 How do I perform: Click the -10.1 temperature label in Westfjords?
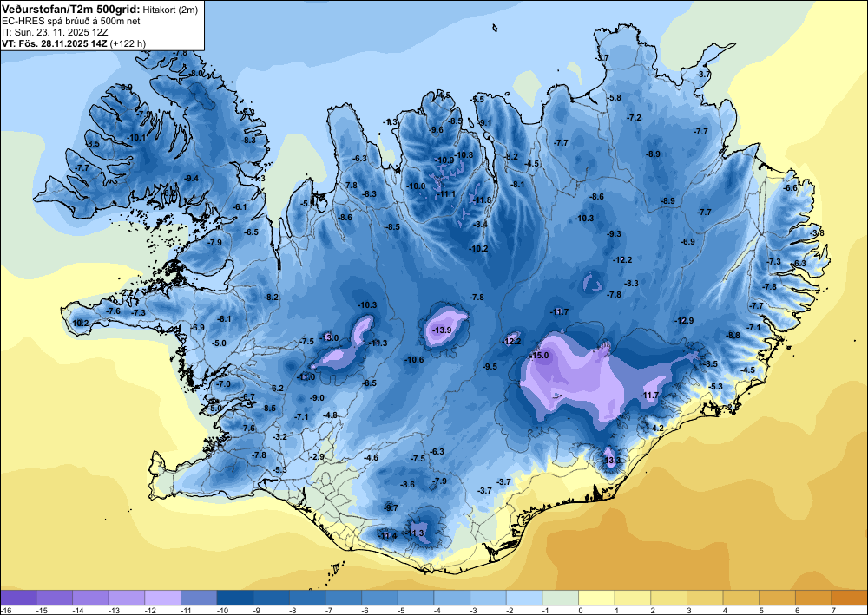(x=137, y=138)
